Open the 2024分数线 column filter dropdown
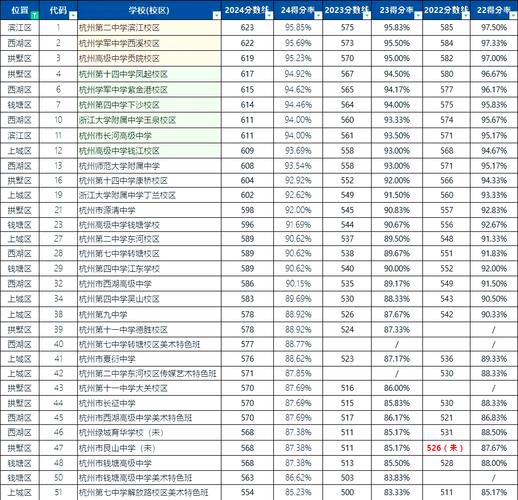This screenshot has height=500, width=518. (x=269, y=15)
